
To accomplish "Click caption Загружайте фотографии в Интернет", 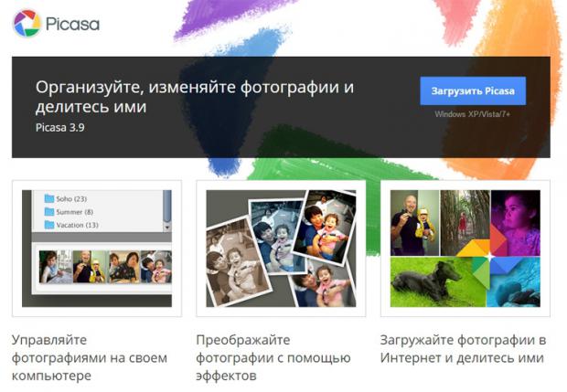I will (464, 349).
